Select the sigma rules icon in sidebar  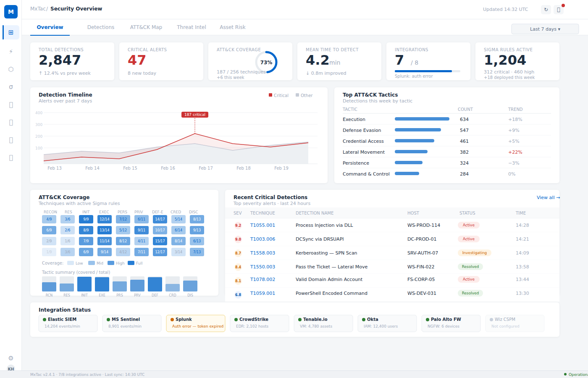click(11, 87)
